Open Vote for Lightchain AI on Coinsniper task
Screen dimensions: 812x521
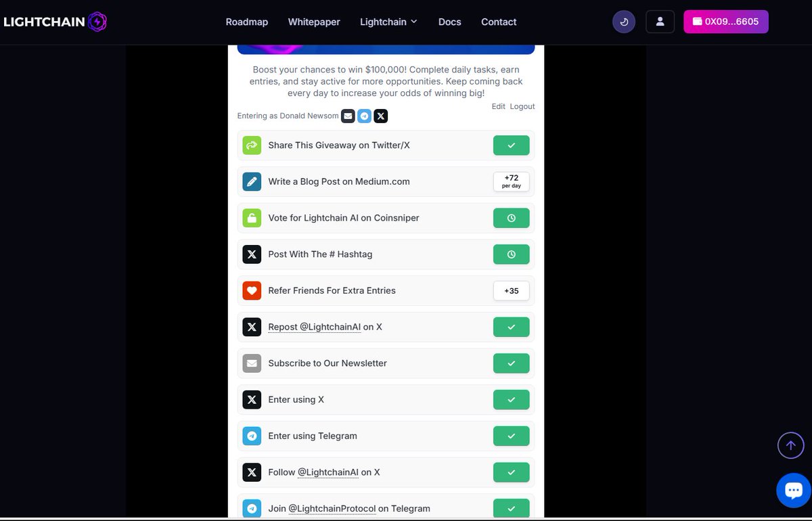click(386, 218)
